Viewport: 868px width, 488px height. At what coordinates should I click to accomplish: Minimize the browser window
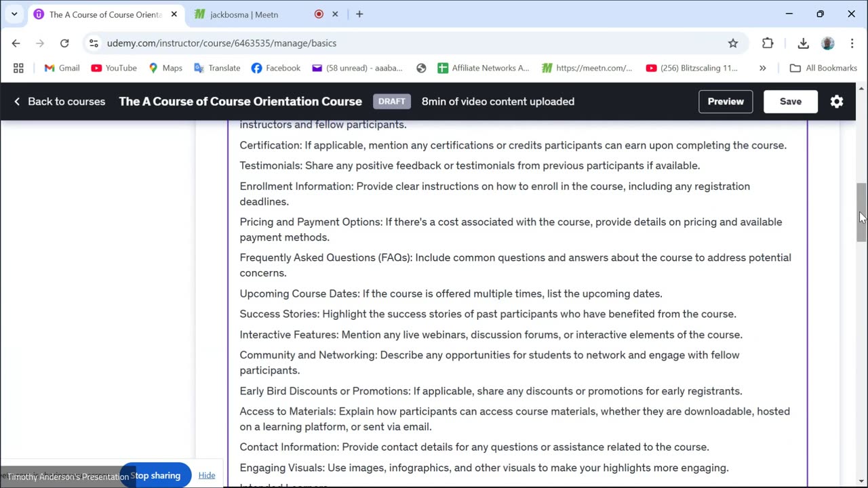click(789, 14)
